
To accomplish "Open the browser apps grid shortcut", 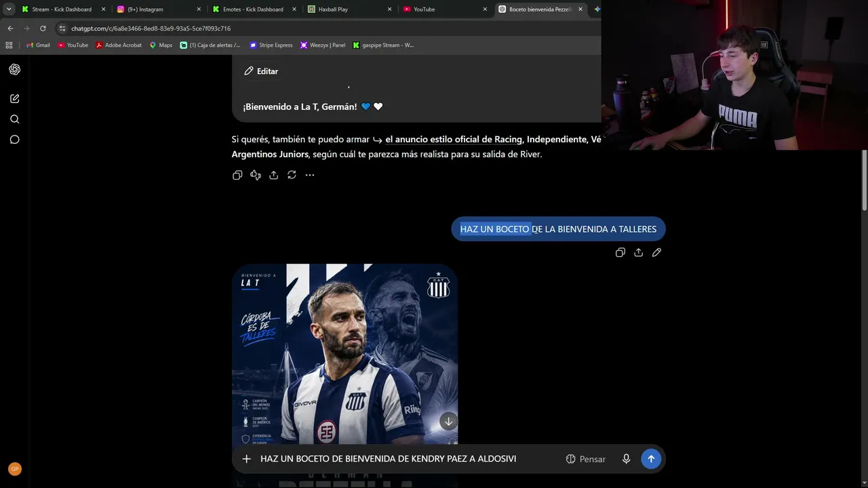I will (x=9, y=45).
